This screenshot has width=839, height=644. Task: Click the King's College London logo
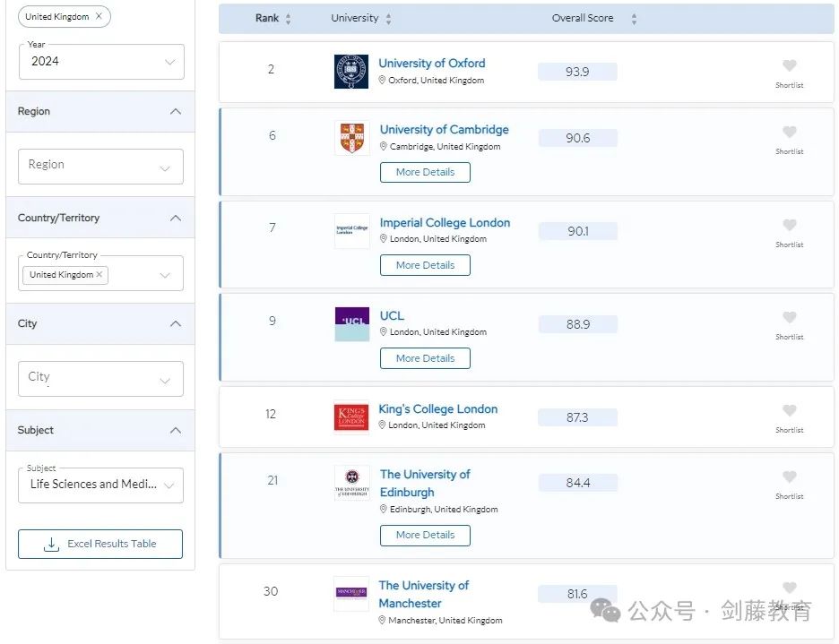(x=351, y=417)
